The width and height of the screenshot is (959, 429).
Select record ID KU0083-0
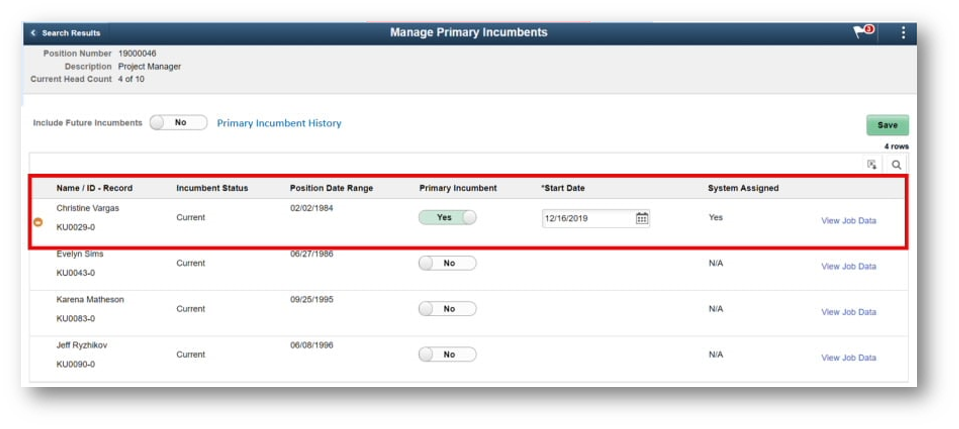click(75, 319)
